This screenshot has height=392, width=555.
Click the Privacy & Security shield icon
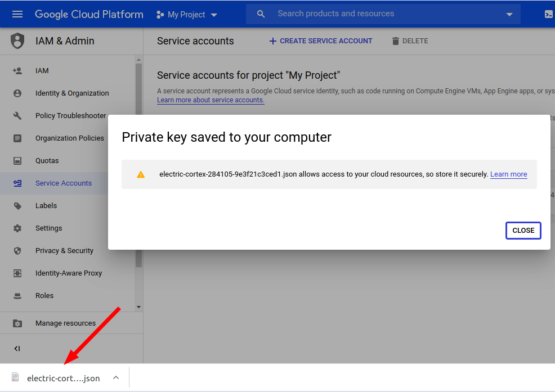[17, 251]
